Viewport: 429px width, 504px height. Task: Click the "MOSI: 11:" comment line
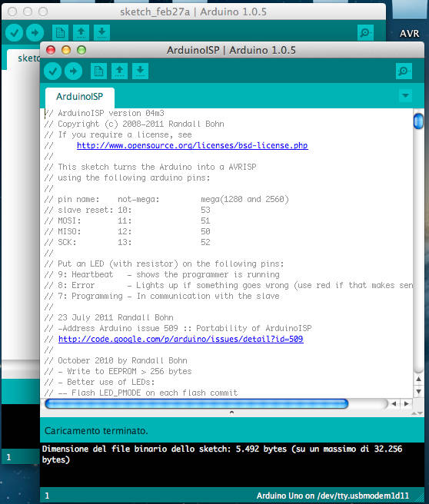coord(128,220)
